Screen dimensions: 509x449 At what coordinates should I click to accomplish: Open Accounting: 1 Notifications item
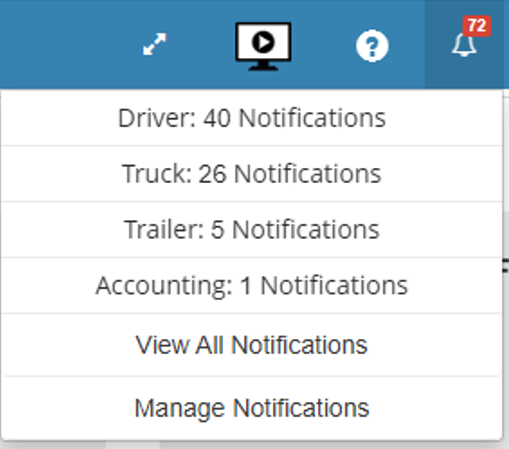[252, 285]
